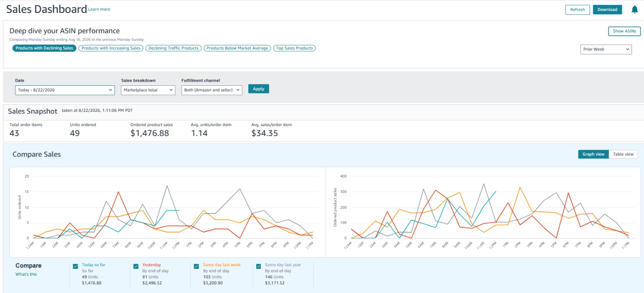This screenshot has width=644, height=293.
Task: Click the Ordered product sales chart axis label
Action: point(335,207)
